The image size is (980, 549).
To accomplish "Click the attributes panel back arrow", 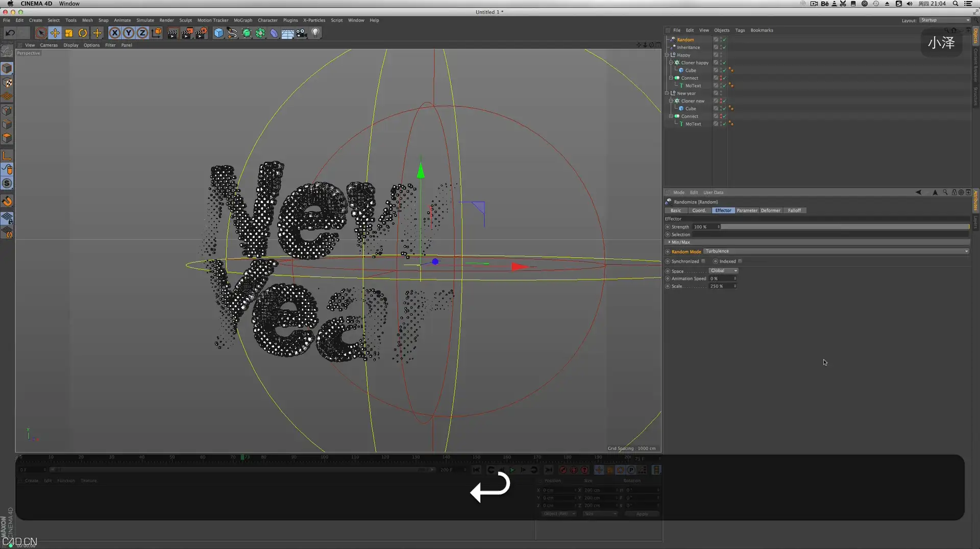I will 918,192.
